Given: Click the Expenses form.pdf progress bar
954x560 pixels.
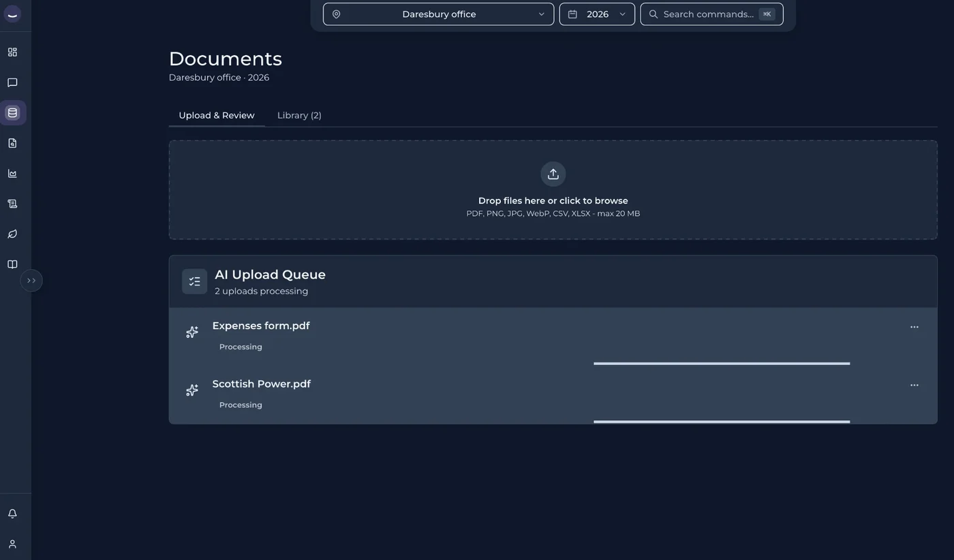Looking at the screenshot, I should click(722, 364).
